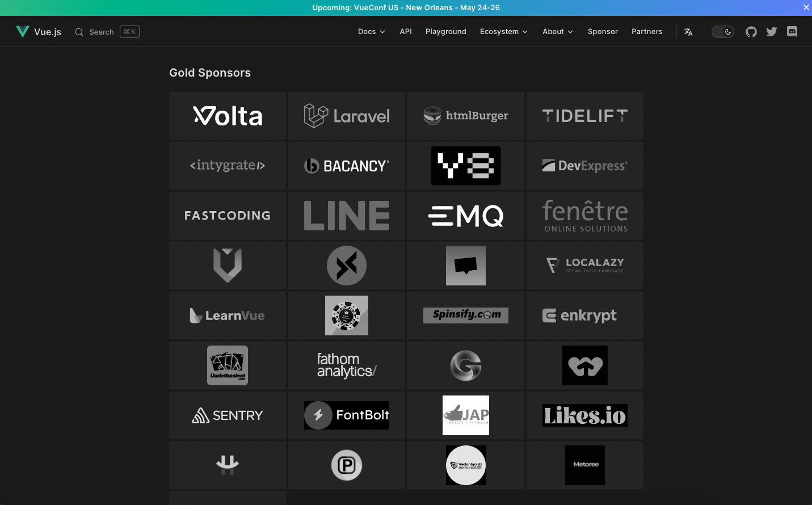Expand the Docs dropdown menu
Screen dimensions: 812x505
coord(372,32)
